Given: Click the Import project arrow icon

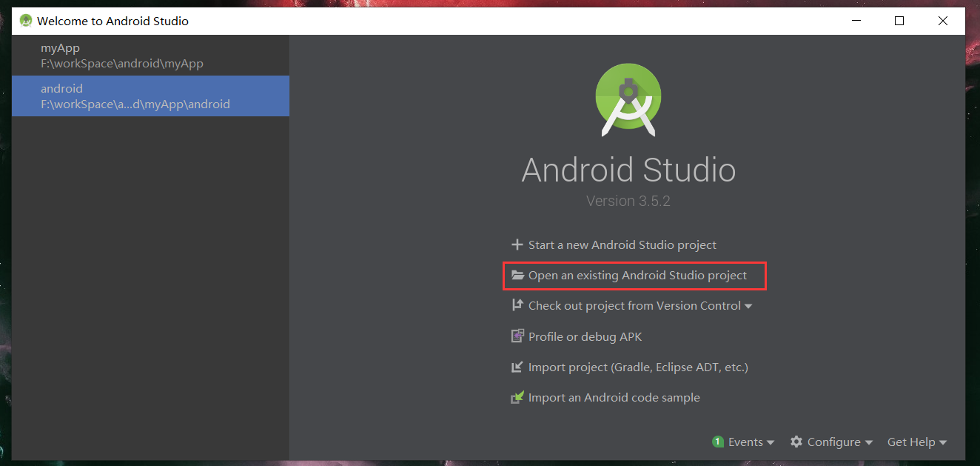Looking at the screenshot, I should click(517, 367).
